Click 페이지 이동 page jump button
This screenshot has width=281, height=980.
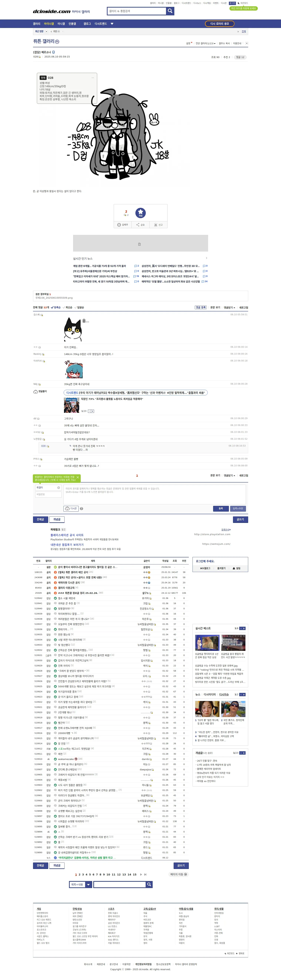click(178, 874)
